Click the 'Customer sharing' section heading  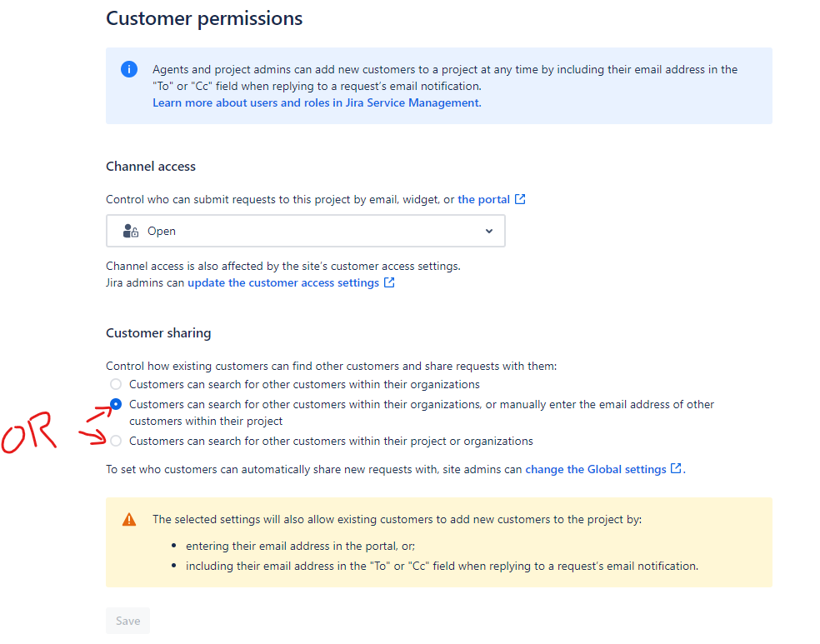point(158,332)
